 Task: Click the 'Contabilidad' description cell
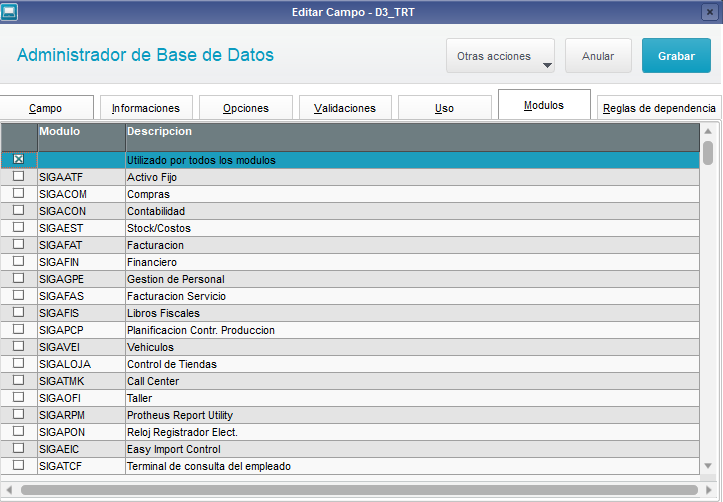pyautogui.click(x=413, y=211)
